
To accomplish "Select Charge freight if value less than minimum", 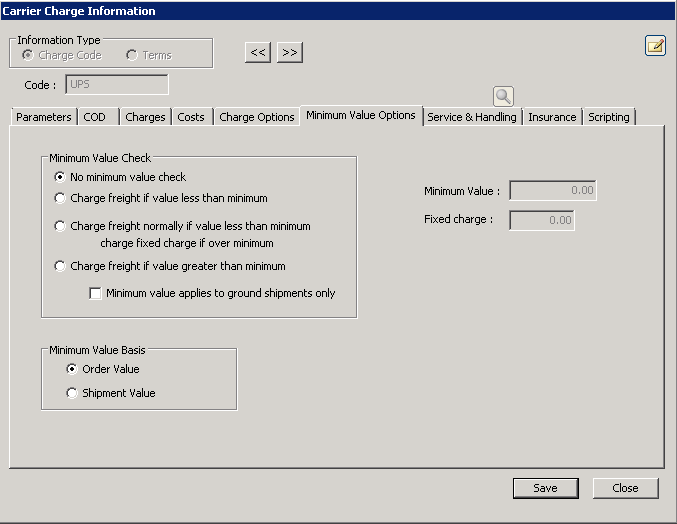I will 61,198.
